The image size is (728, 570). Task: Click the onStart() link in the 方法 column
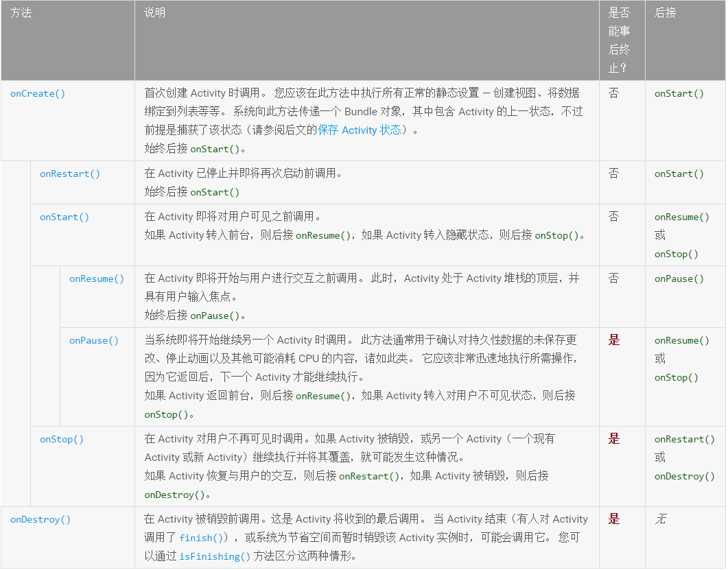64,217
